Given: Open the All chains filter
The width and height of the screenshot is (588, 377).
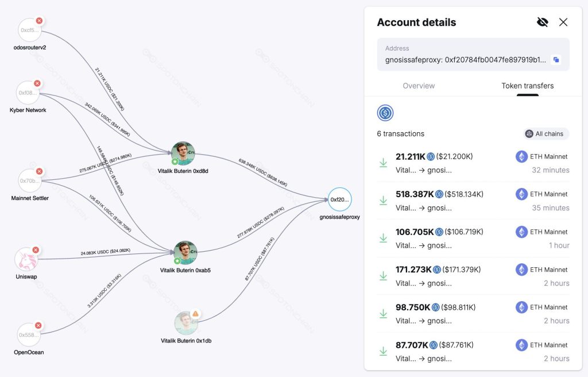Looking at the screenshot, I should point(545,133).
